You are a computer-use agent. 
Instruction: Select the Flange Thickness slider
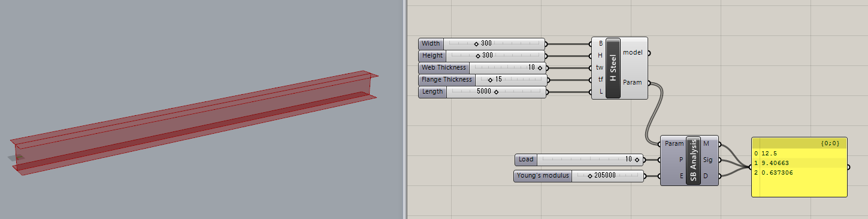pos(482,80)
